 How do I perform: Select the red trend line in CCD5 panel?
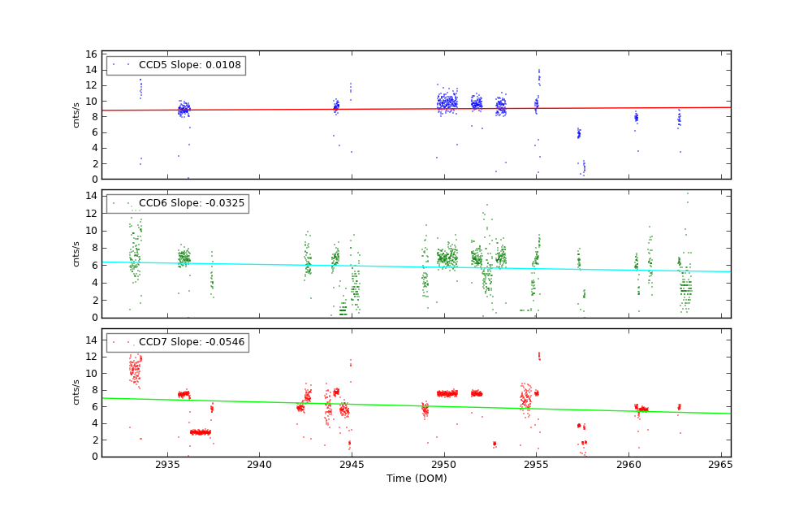406,109
